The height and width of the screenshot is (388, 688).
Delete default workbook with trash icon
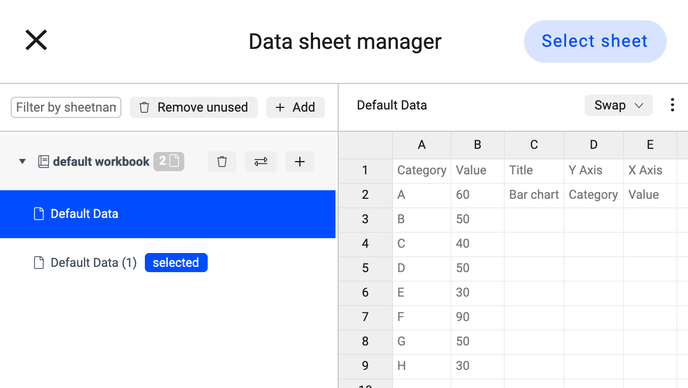(x=222, y=162)
